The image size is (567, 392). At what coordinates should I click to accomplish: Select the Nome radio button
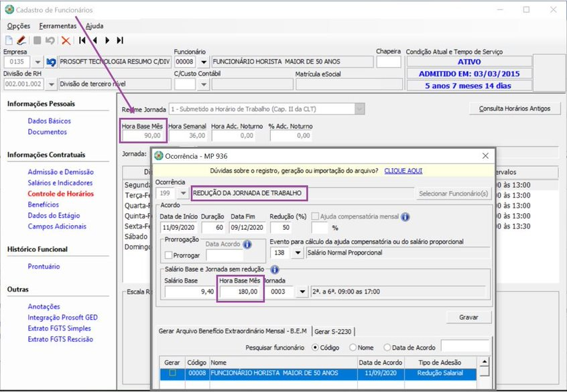[x=351, y=347]
